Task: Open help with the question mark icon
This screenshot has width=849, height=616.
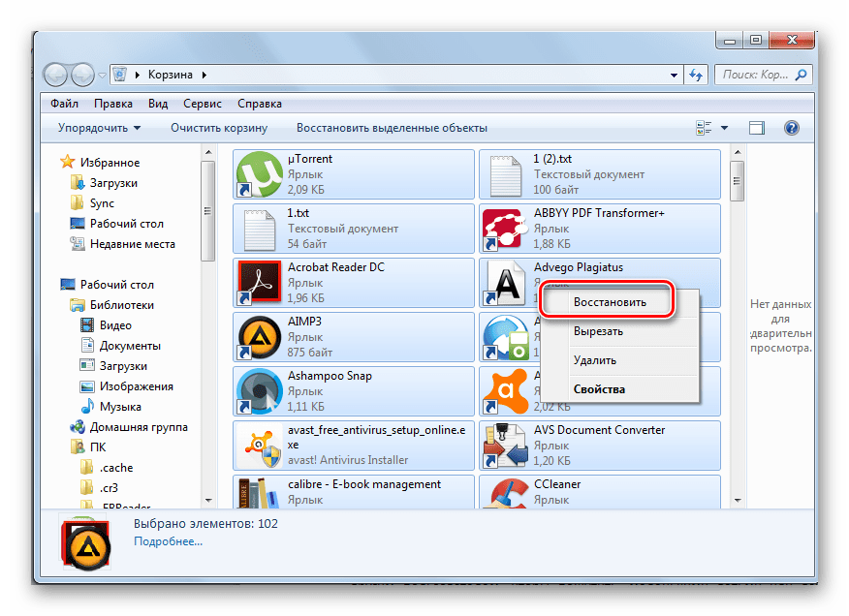Action: [x=791, y=128]
